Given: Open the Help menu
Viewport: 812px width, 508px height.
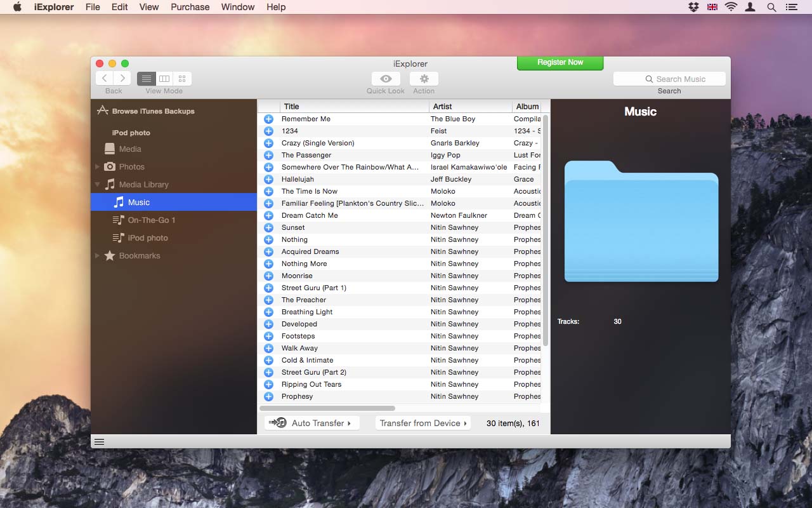Looking at the screenshot, I should click(x=276, y=7).
